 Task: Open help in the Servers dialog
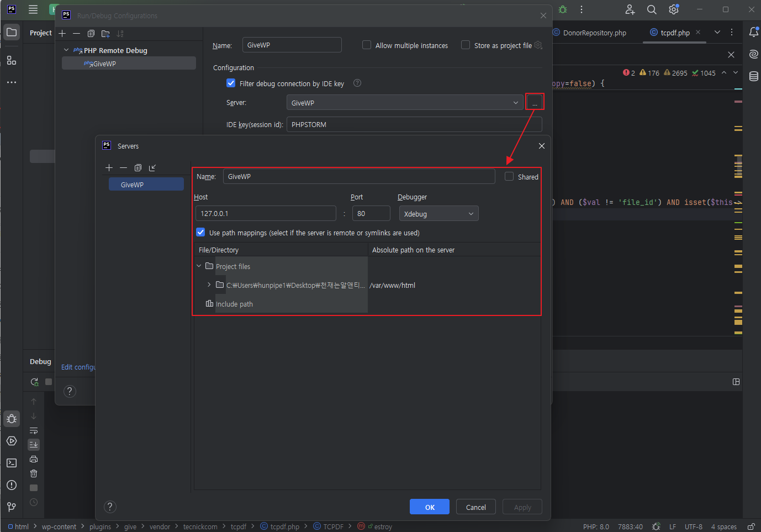click(110, 507)
